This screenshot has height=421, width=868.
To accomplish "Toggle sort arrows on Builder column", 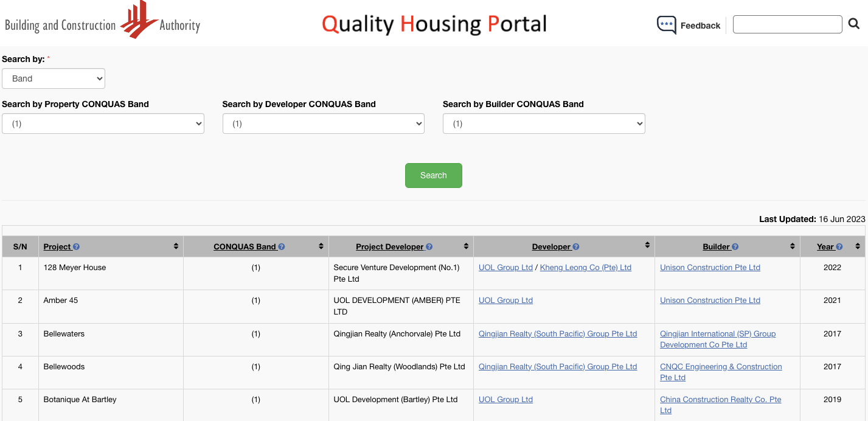I will click(x=793, y=246).
